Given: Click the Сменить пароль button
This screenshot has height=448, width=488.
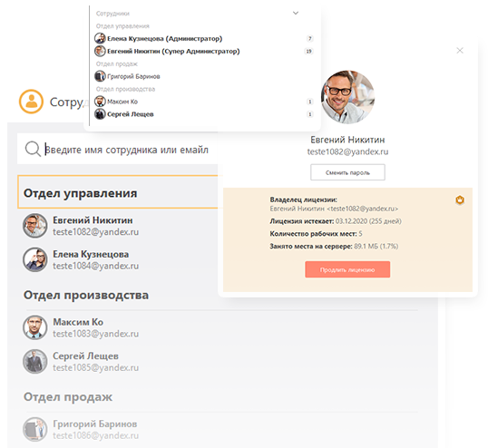Looking at the screenshot, I should (347, 172).
